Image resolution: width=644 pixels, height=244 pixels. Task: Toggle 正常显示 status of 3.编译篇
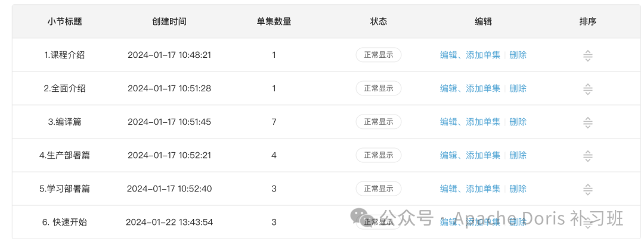pyautogui.click(x=379, y=122)
